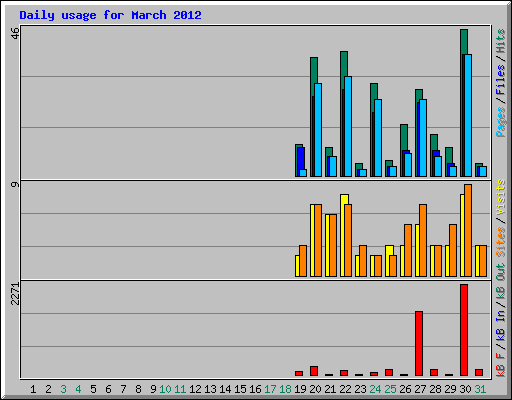Click day 6 on the bottom axis
The image size is (512, 400).
(108, 389)
